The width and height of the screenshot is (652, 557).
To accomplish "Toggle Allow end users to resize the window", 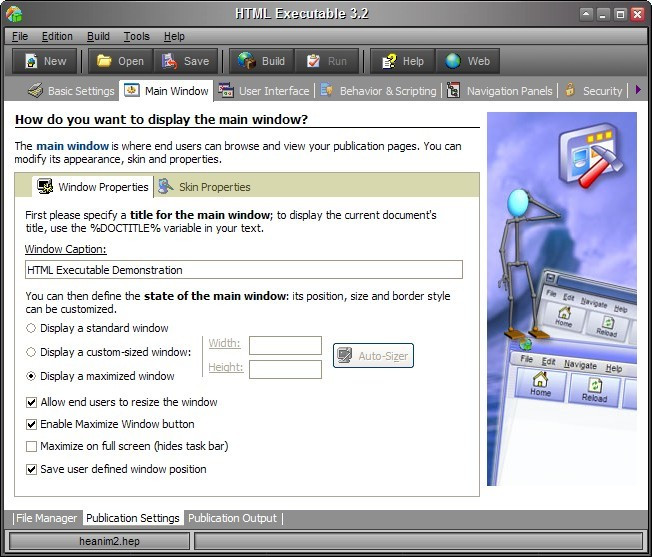I will click(122, 402).
